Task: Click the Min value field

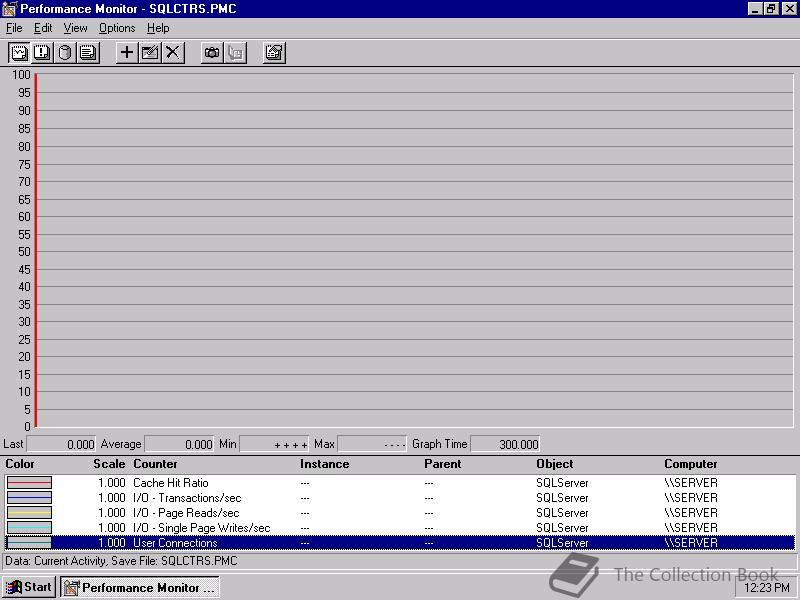Action: (274, 444)
